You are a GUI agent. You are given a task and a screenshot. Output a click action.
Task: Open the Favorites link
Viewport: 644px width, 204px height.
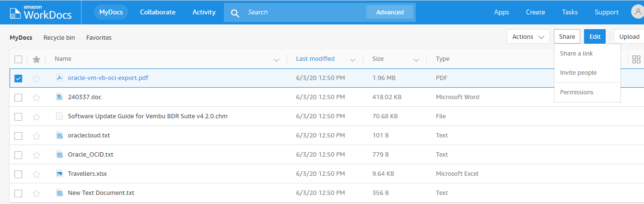(x=99, y=37)
